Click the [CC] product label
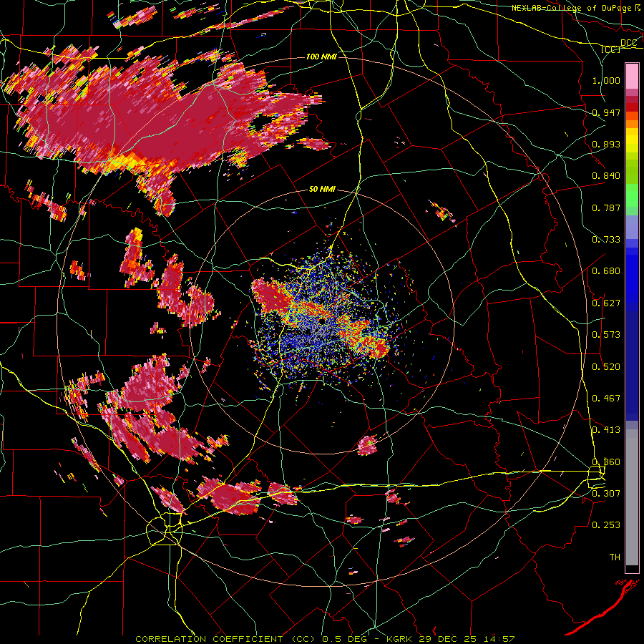The image size is (644, 644). [611, 49]
